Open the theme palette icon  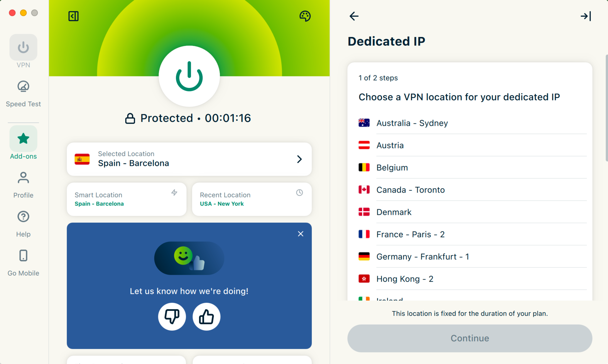(x=305, y=16)
